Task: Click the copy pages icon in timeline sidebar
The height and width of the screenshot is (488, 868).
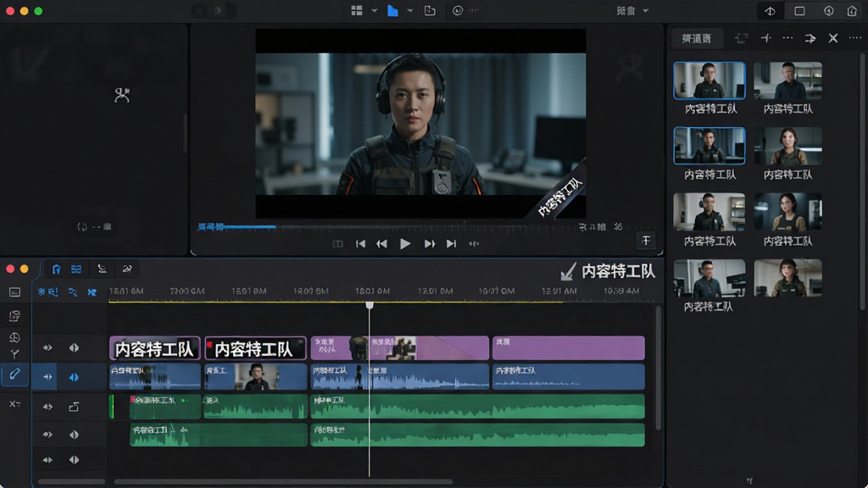Action: pos(15,315)
